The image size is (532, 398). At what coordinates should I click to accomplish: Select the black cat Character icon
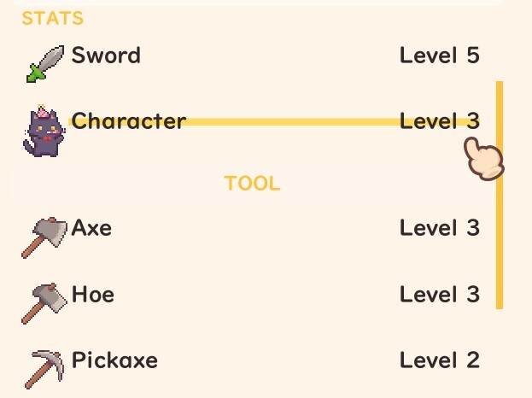[43, 132]
